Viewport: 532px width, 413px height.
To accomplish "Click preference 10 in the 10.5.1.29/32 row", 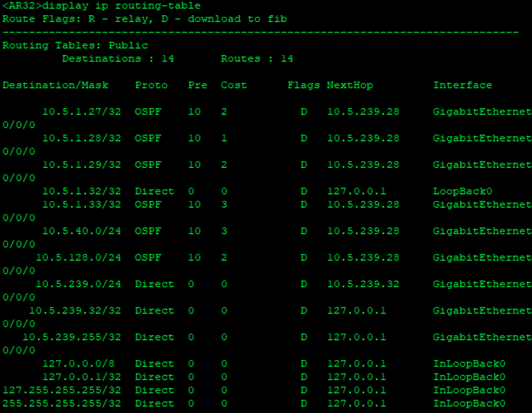I will [x=194, y=164].
